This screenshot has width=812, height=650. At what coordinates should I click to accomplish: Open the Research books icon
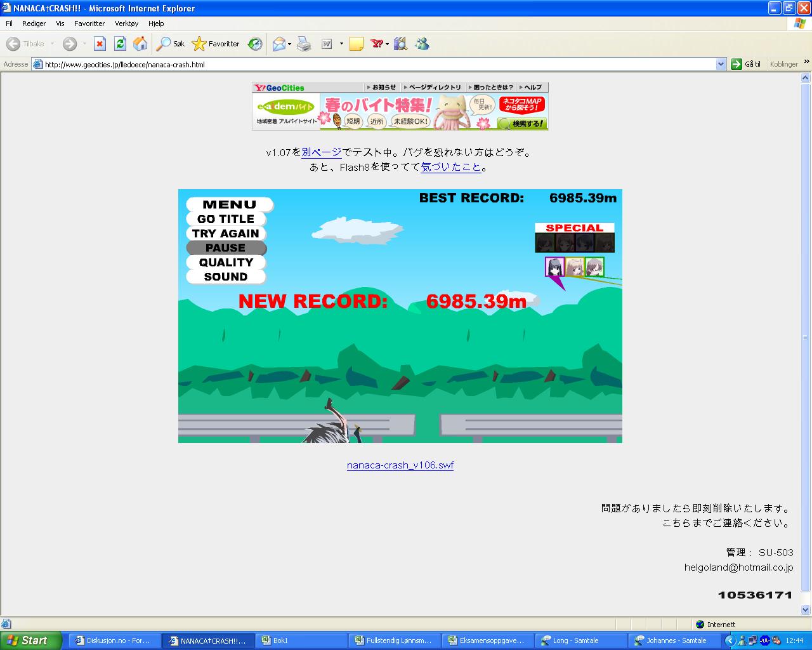[400, 44]
